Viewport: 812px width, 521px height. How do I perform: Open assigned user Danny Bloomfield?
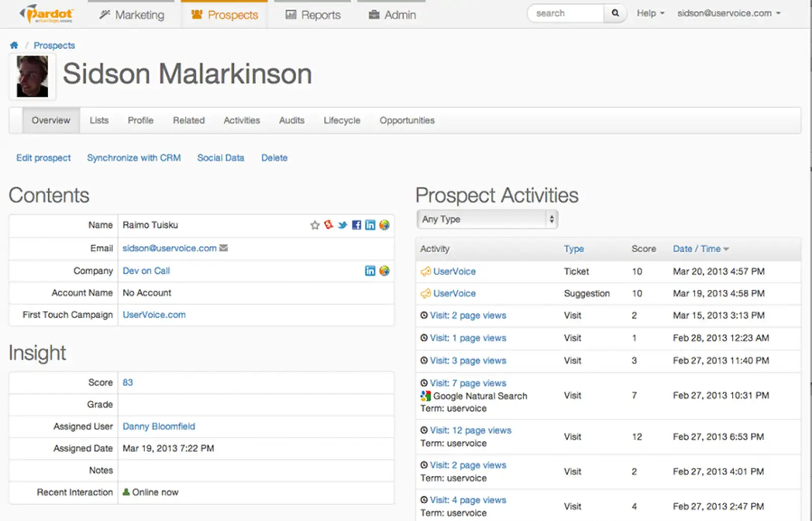159,427
